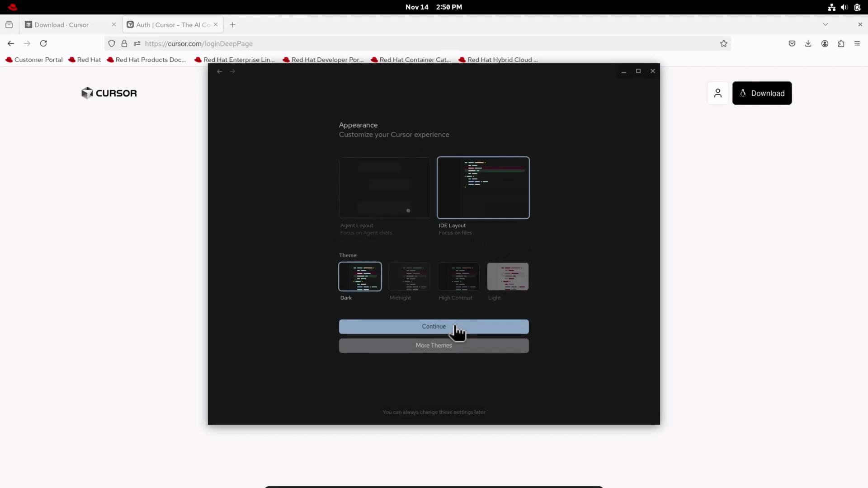Open the Firefox hamburger application menu
This screenshot has height=488, width=868.
point(857,43)
